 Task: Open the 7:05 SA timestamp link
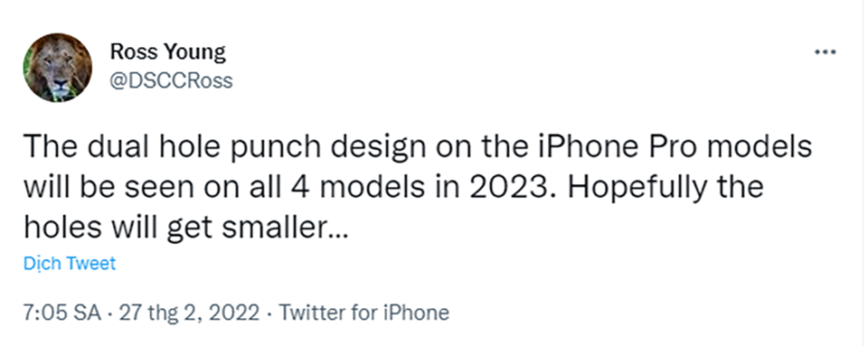coord(62,313)
